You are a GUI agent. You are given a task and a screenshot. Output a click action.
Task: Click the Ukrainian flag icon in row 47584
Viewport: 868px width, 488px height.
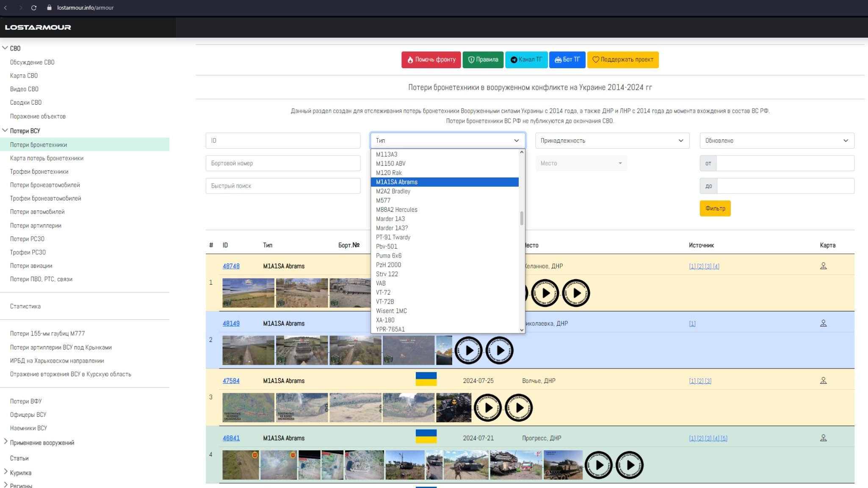[x=426, y=379]
